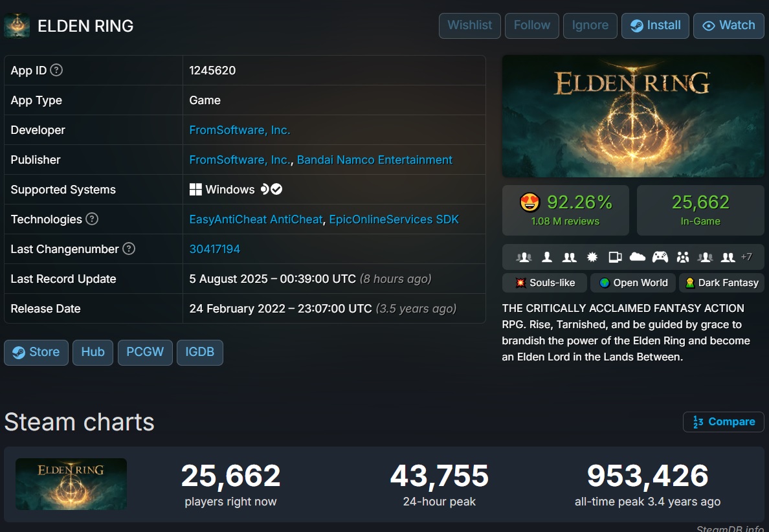Open the FromSoftware, Inc. link in the Publisher row
The height and width of the screenshot is (532, 769).
[240, 160]
